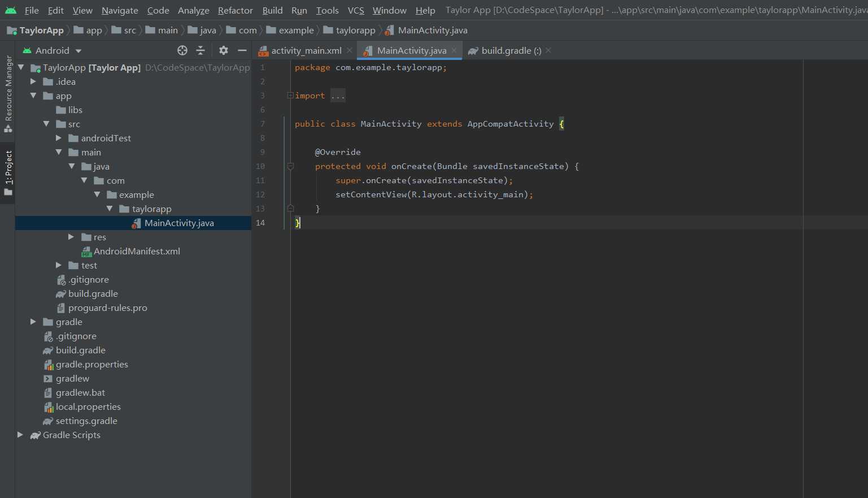Expand the gradle folder arrow
The width and height of the screenshot is (868, 498).
click(33, 322)
